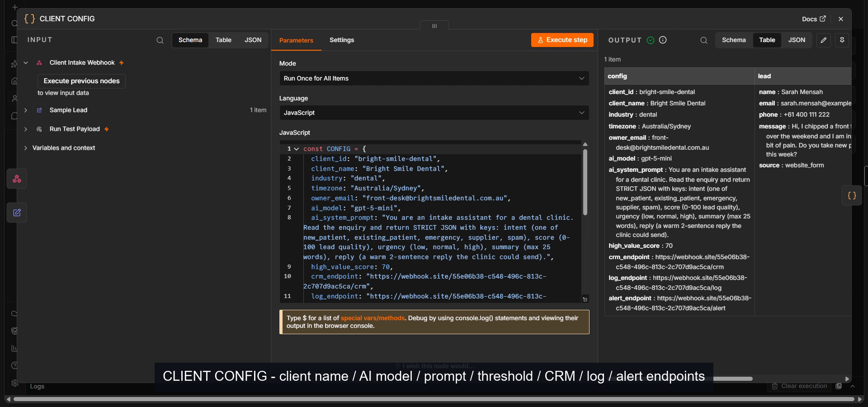Viewport: 868px width, 407px height.
Task: Open the Mode dropdown
Action: coord(434,78)
